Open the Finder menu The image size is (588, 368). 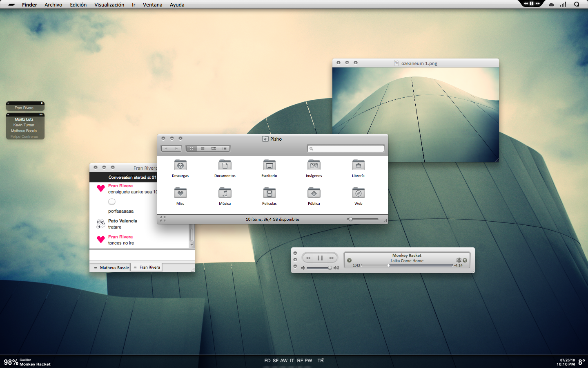29,5
